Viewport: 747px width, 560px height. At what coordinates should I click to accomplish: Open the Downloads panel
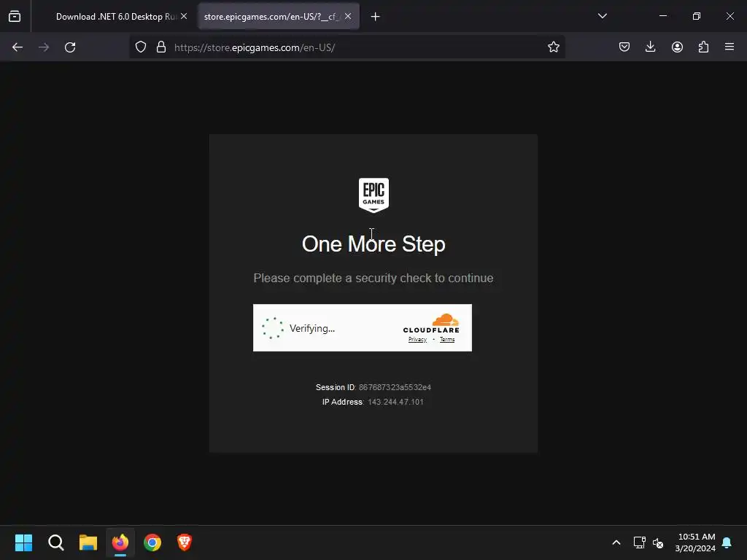[x=650, y=47]
